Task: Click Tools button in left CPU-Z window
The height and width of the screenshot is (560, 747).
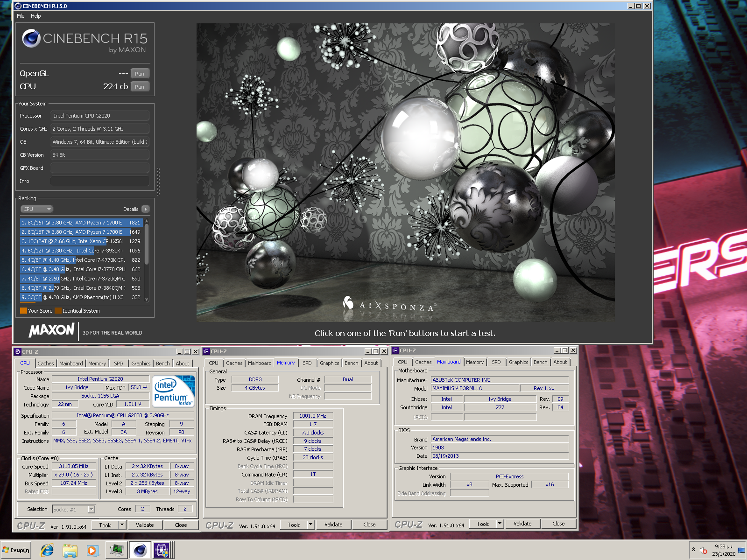Action: pyautogui.click(x=106, y=525)
